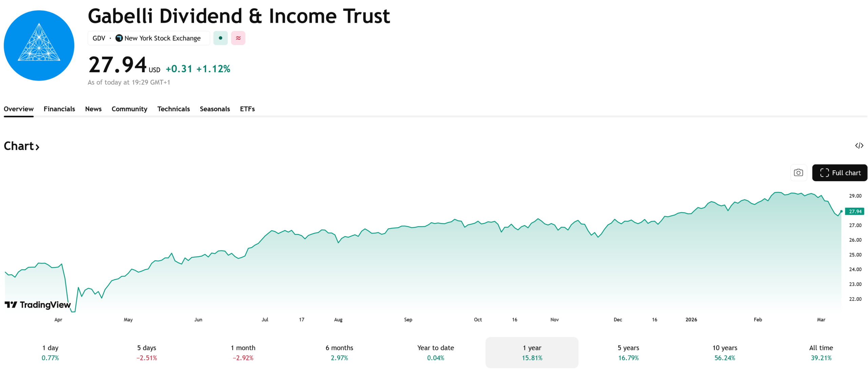Click the Full chart button
This screenshot has height=370, width=868.
pos(840,173)
